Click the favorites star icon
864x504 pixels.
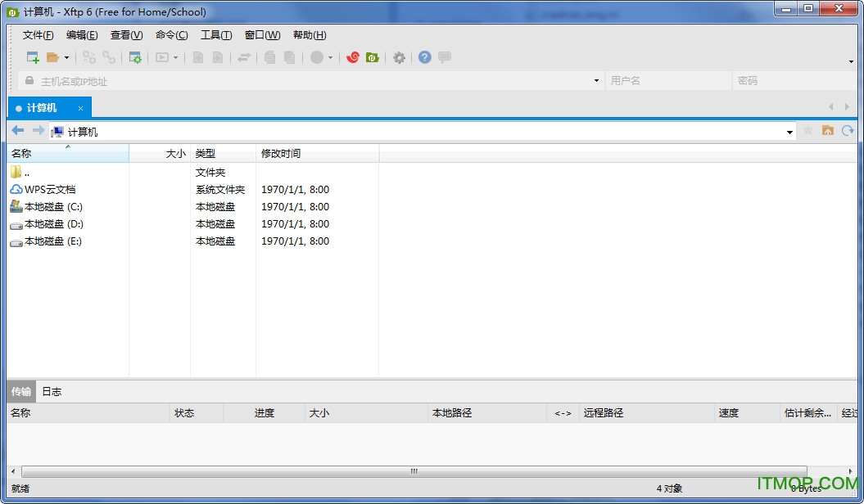(808, 130)
